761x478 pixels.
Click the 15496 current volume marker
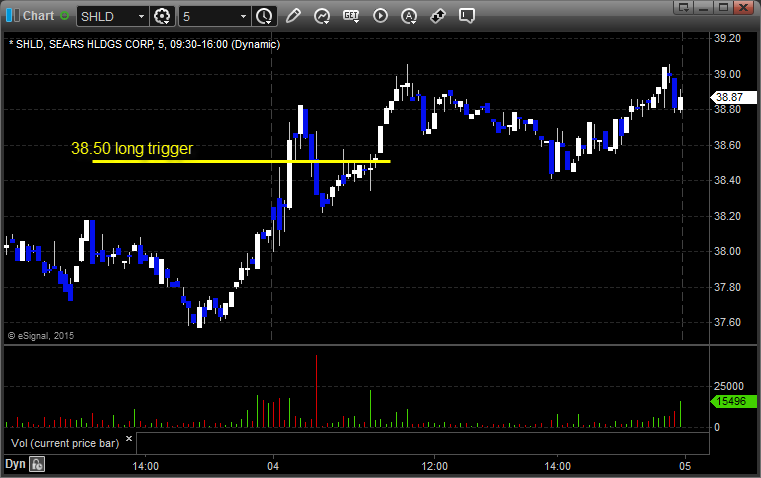733,401
